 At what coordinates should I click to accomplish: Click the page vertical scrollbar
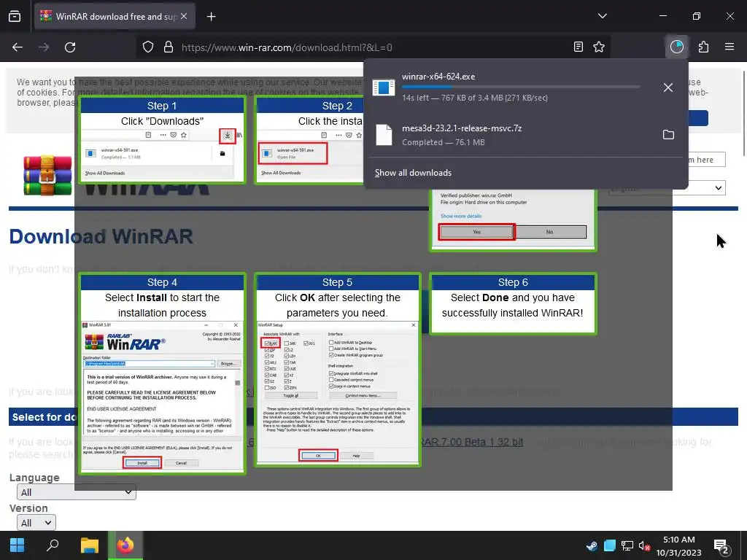click(743, 113)
